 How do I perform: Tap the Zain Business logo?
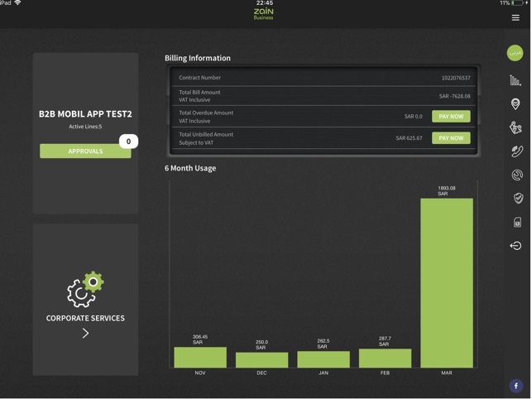264,13
